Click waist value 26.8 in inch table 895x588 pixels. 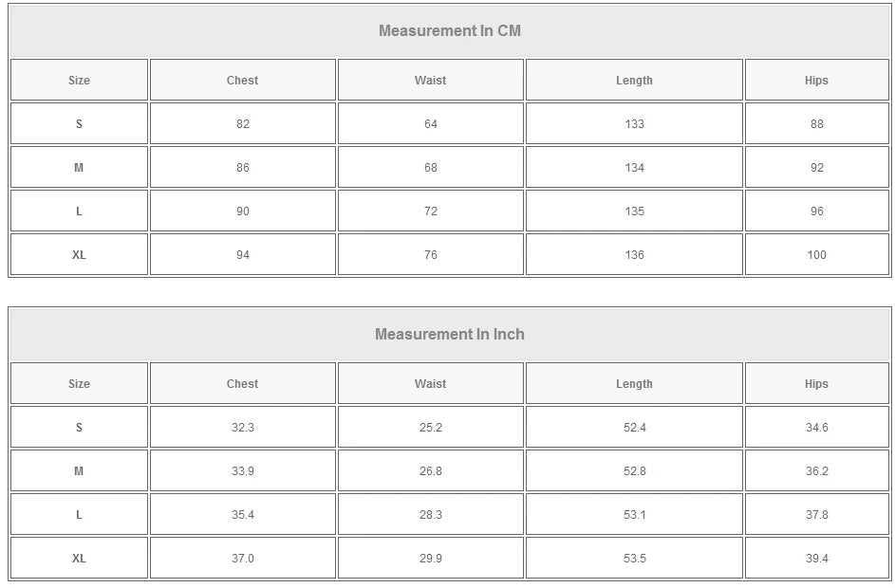[x=430, y=471]
